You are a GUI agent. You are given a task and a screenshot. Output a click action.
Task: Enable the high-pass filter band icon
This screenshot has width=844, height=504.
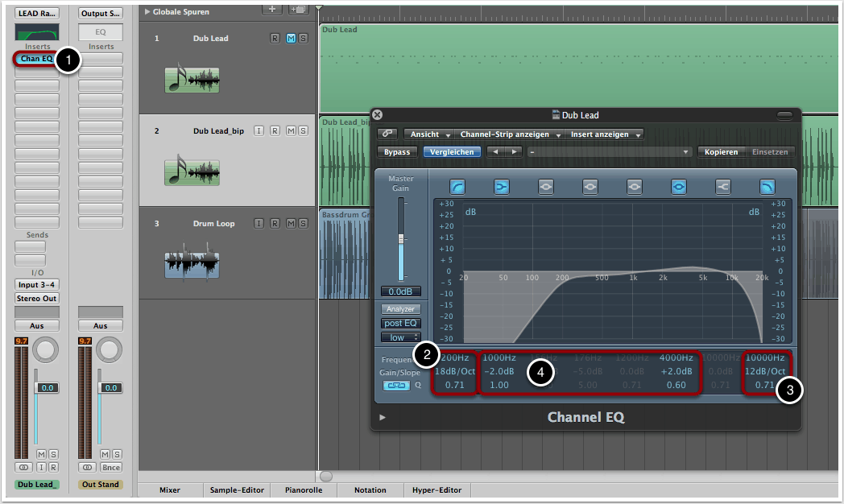(458, 186)
